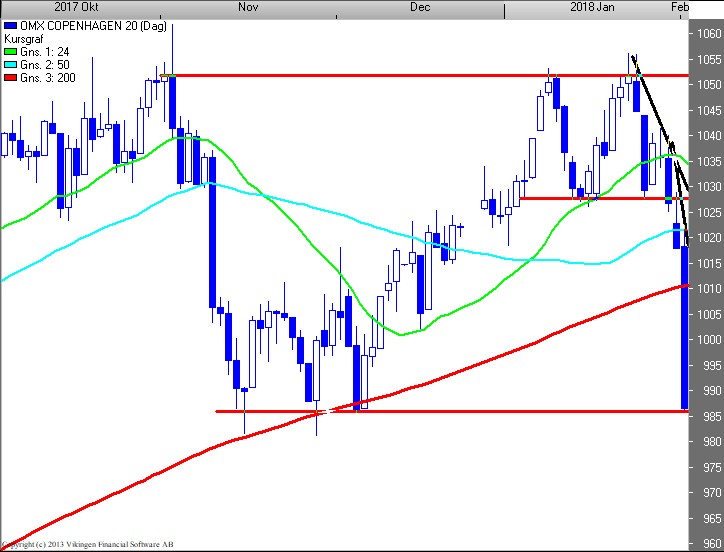This screenshot has height=552, width=724.
Task: Click the cyan Gns. 2: 50 legend swatch
Action: coord(11,63)
